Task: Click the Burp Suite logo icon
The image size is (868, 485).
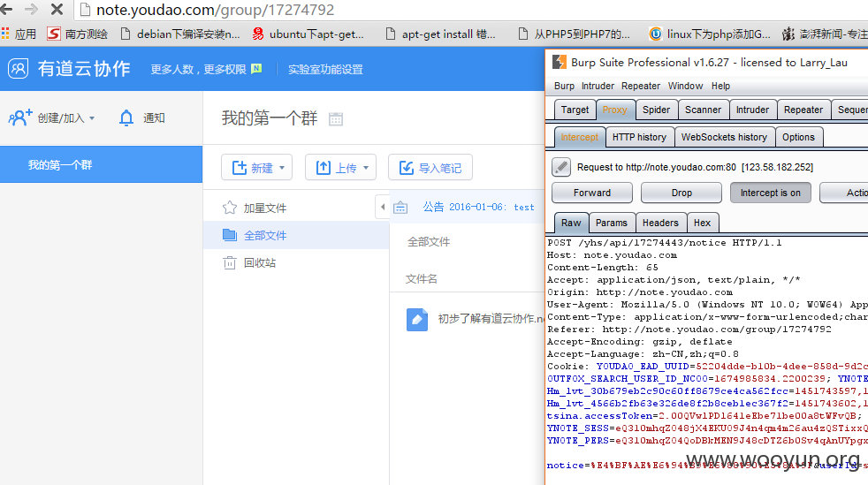Action: click(x=560, y=63)
